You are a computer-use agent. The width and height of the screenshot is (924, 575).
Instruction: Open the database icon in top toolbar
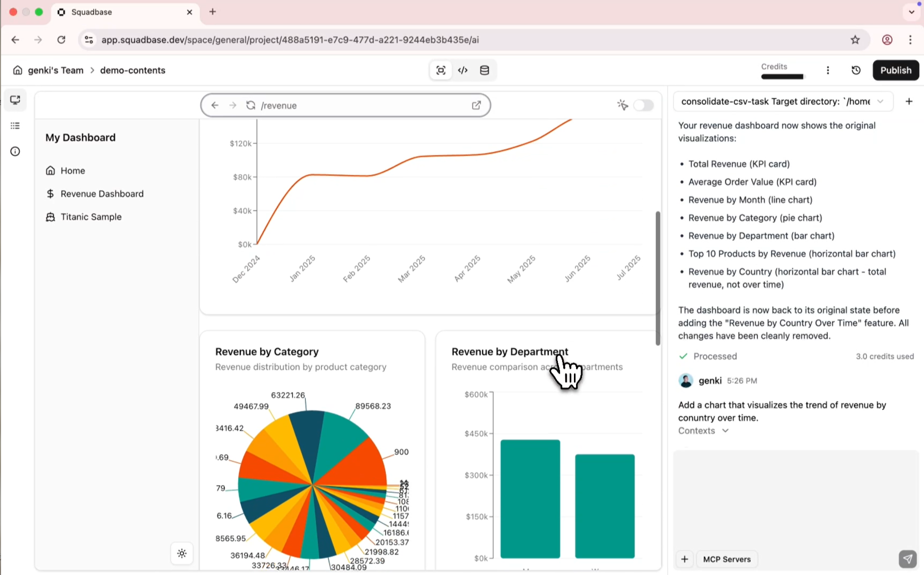click(484, 70)
